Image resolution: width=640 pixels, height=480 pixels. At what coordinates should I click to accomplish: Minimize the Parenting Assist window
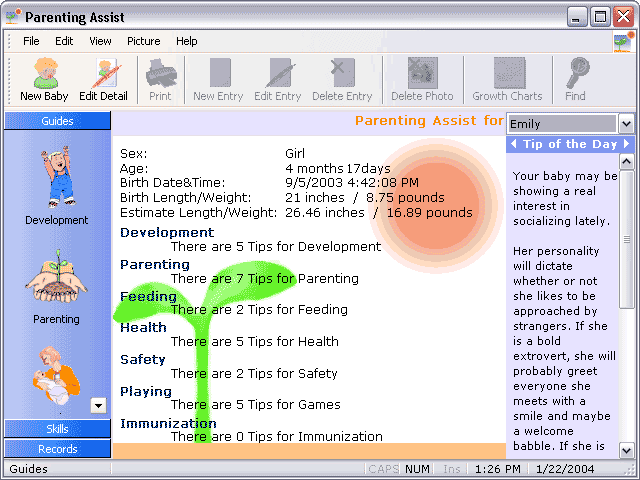coord(576,17)
